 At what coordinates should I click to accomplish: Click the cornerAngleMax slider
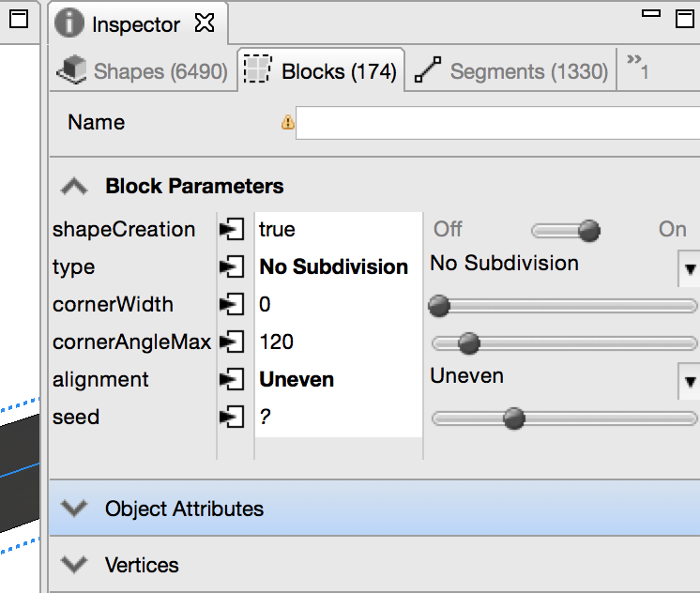point(563,343)
